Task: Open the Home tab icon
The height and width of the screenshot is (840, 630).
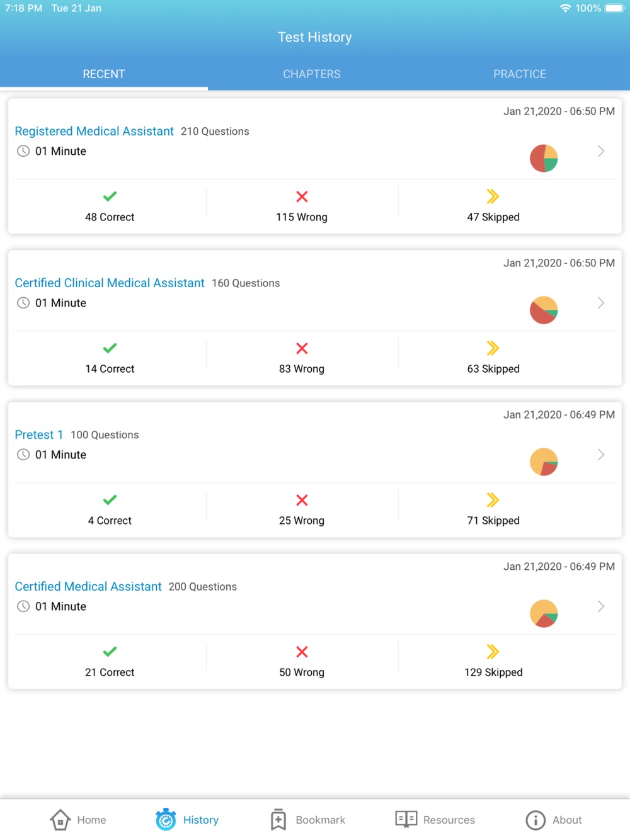Action: (x=60, y=819)
